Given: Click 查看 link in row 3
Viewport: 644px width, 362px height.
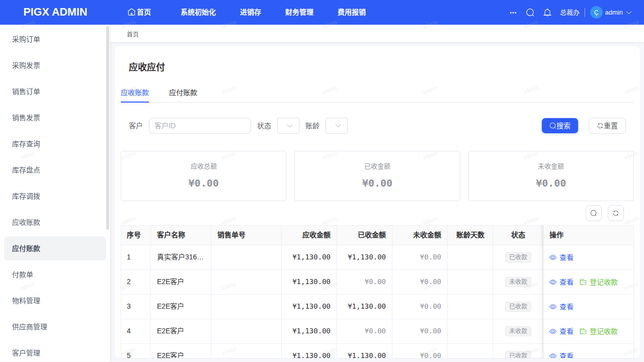Looking at the screenshot, I should click(567, 307).
